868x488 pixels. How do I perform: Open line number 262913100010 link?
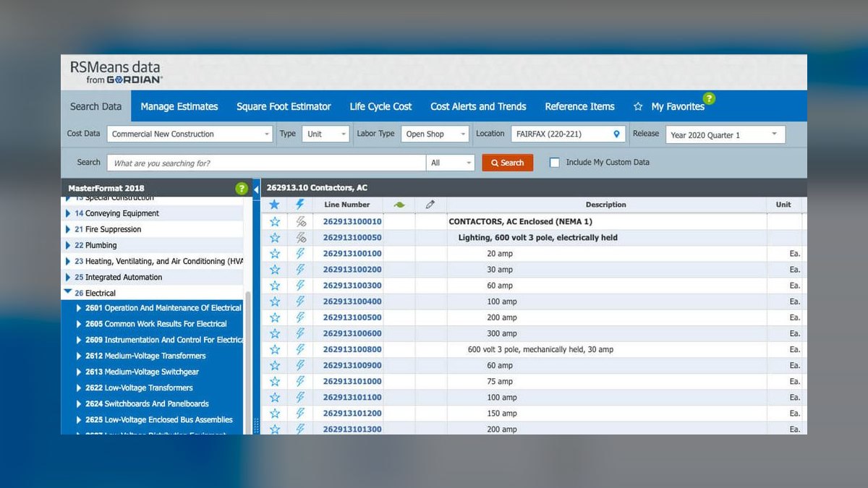point(352,222)
